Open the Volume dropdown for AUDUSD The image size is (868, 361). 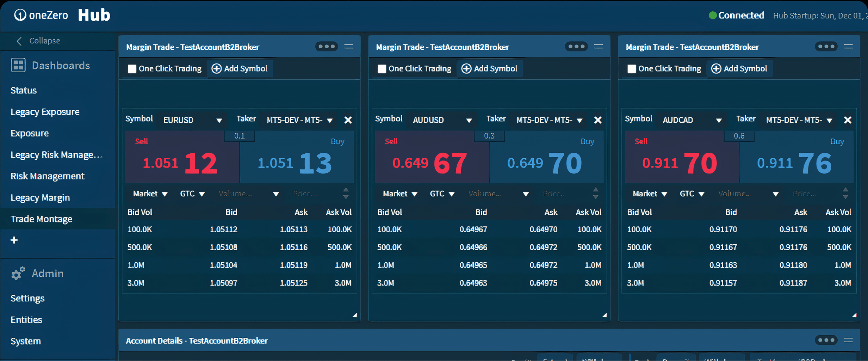[x=498, y=194]
